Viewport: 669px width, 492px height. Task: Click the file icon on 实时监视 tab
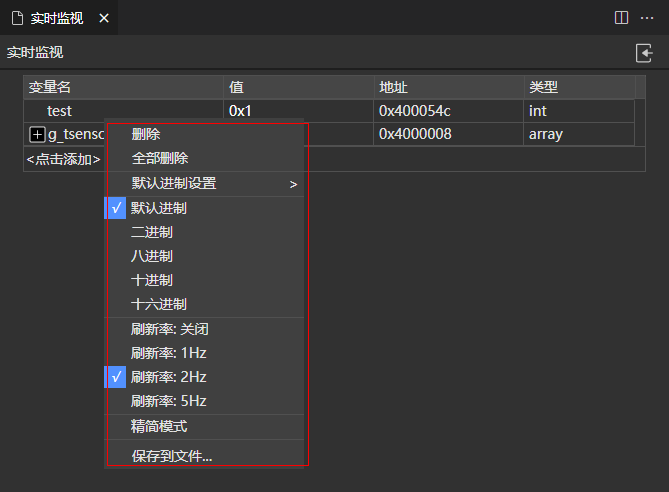[x=17, y=18]
